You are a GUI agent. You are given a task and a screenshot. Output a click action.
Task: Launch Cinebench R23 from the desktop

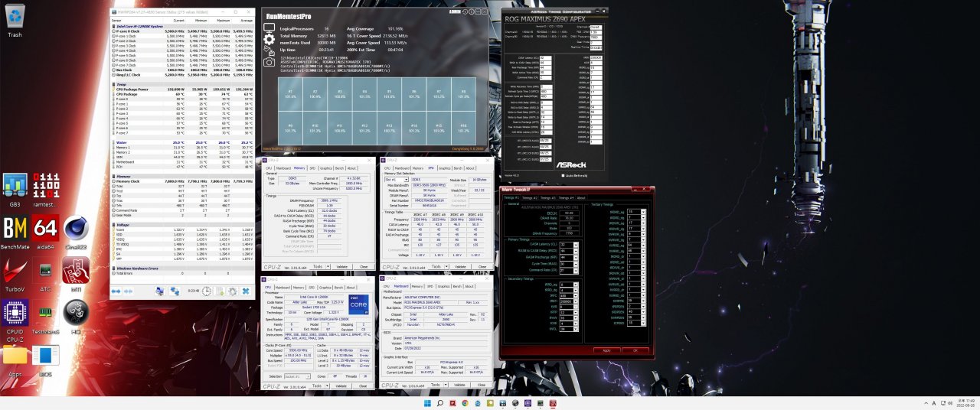76,229
